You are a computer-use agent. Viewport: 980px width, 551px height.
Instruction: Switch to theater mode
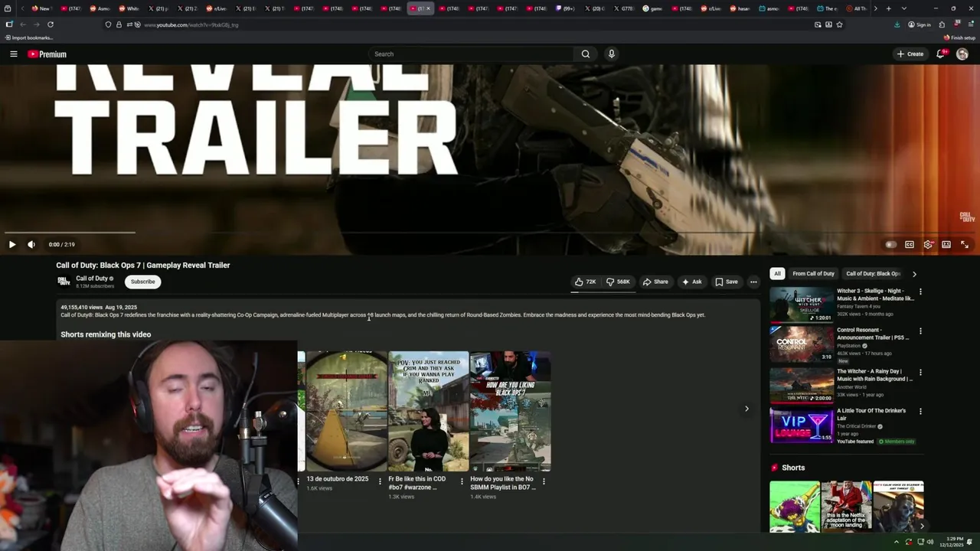(946, 244)
